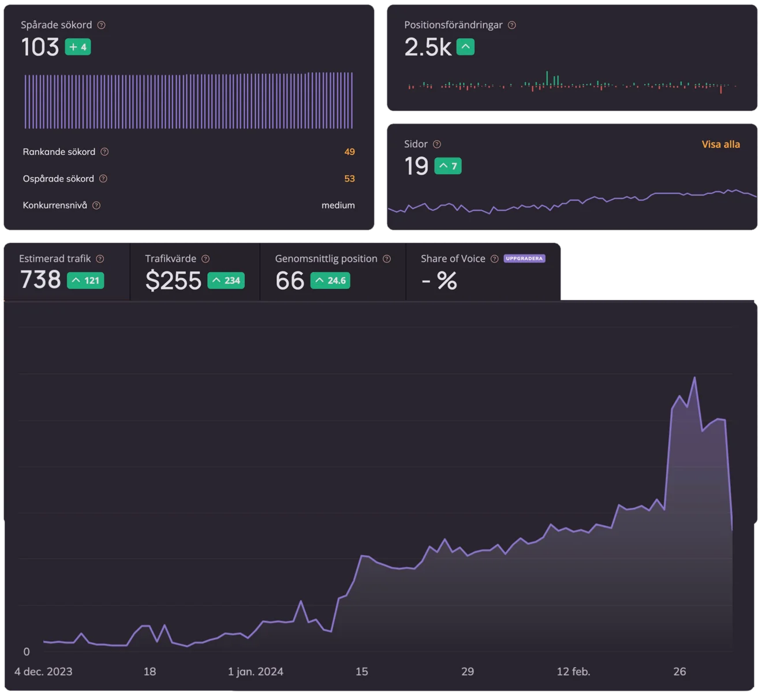Open help icon next to Ospårade sökord

(x=103, y=178)
